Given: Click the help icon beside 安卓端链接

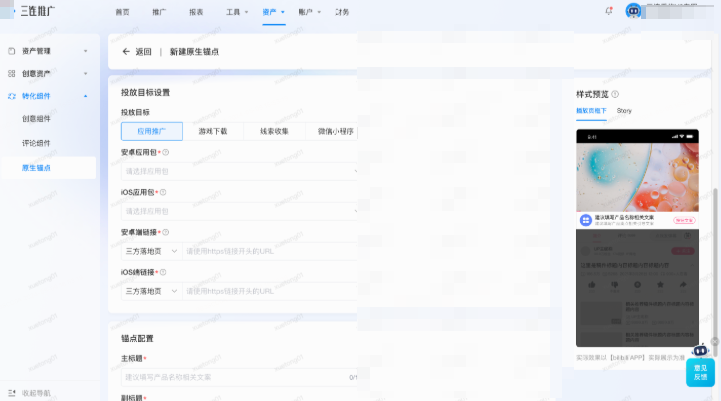Looking at the screenshot, I should point(166,232).
